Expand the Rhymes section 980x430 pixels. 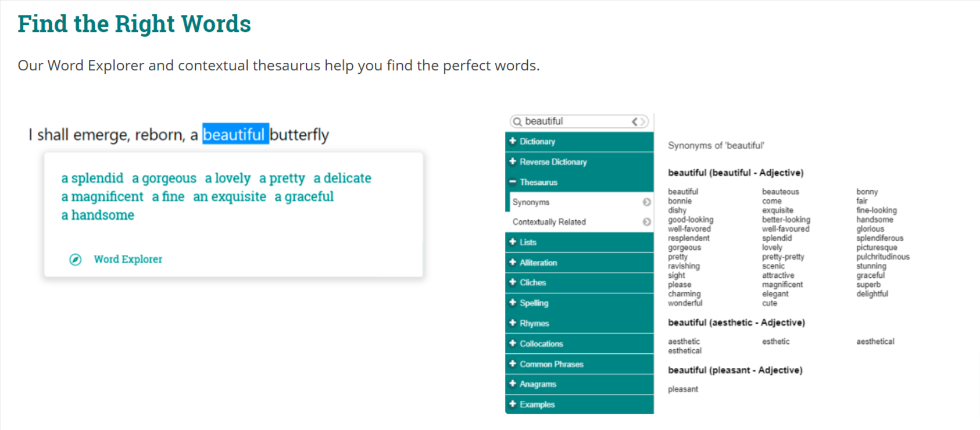tap(580, 323)
